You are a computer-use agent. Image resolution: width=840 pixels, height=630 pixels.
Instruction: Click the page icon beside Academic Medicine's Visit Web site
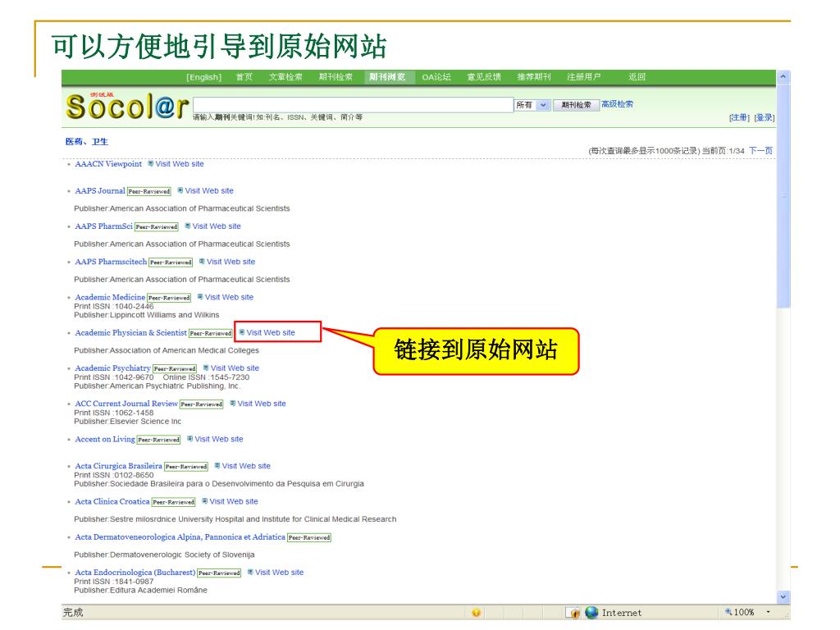tap(200, 297)
